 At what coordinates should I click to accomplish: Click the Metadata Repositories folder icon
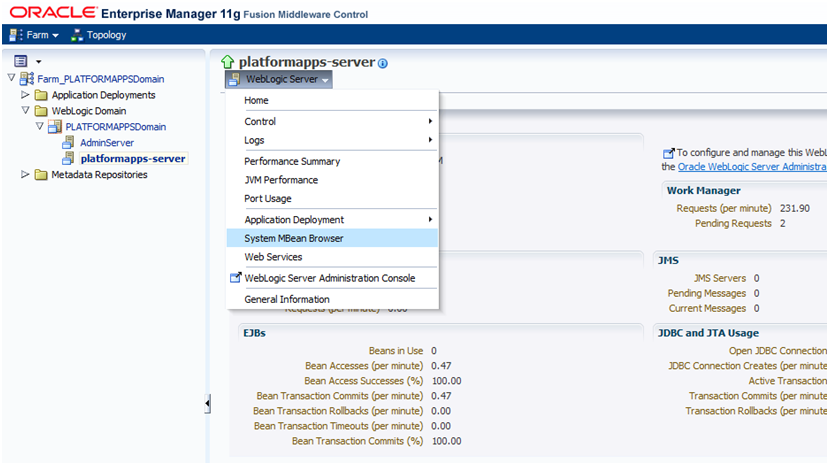[x=41, y=174]
